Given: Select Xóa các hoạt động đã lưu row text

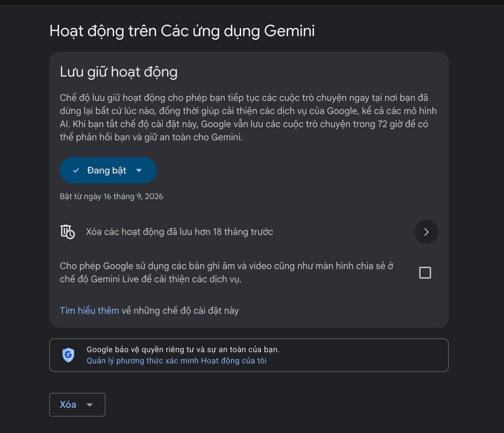Looking at the screenshot, I should click(179, 232).
